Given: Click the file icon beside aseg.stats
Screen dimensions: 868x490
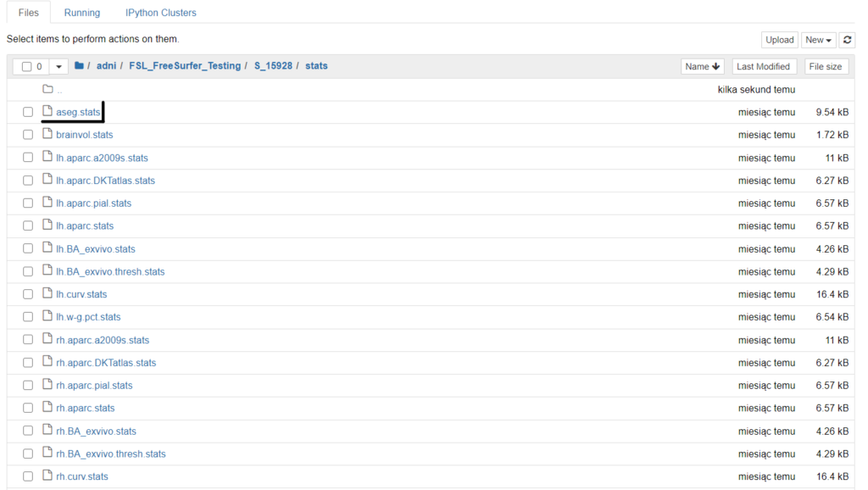Looking at the screenshot, I should (47, 111).
